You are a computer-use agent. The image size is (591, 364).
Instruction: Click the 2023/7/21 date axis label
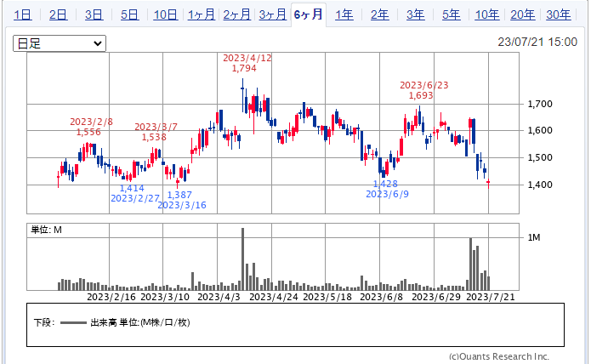(491, 297)
